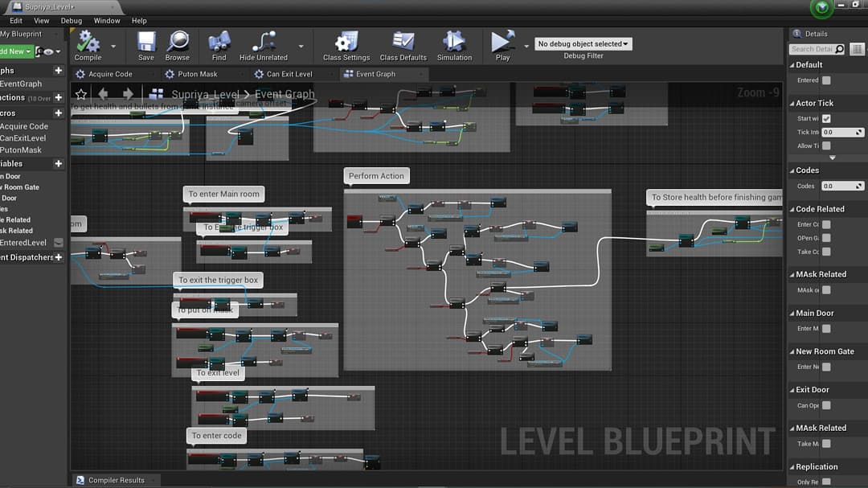This screenshot has width=868, height=488.
Task: Uncheck Start with Tick Enabled
Action: tap(826, 118)
